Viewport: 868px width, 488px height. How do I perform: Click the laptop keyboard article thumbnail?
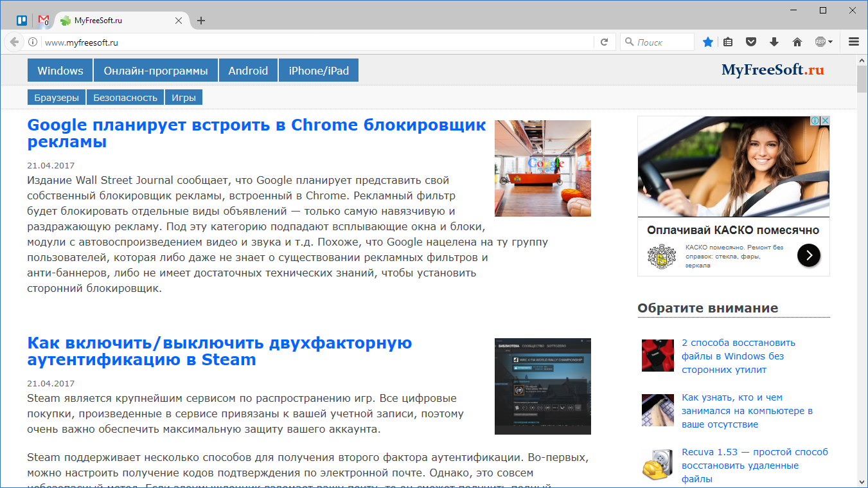click(658, 410)
